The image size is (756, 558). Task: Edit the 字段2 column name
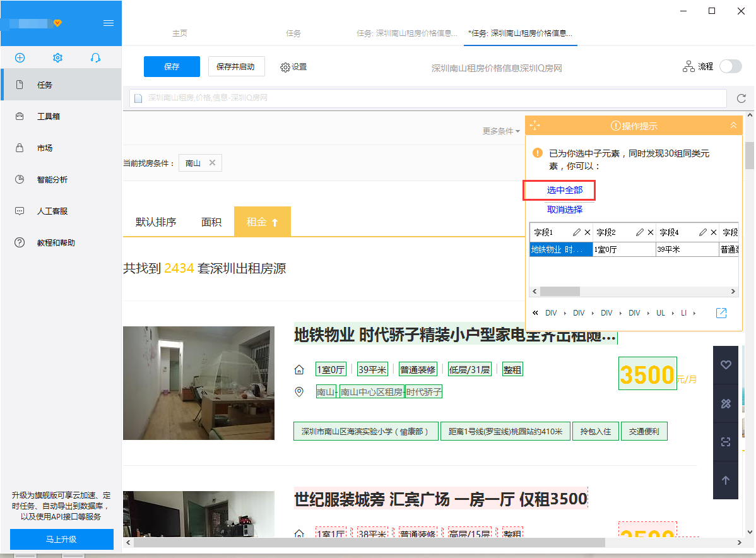point(639,232)
